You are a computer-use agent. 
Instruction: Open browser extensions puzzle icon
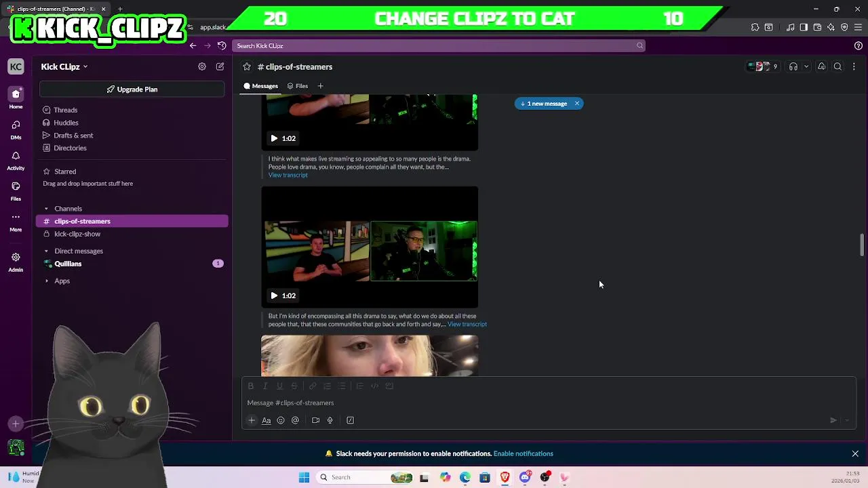(x=755, y=27)
